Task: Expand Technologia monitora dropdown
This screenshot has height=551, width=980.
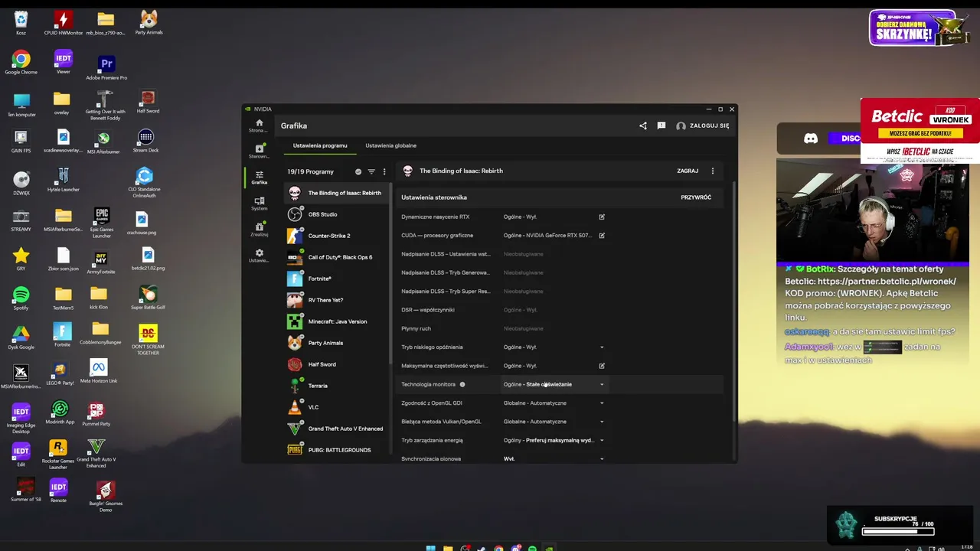Action: 602,384
